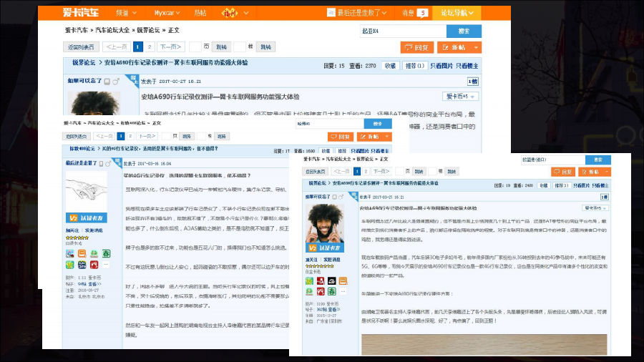
Task: Click the red festive icon in the header navigation
Action: pyautogui.click(x=229, y=13)
